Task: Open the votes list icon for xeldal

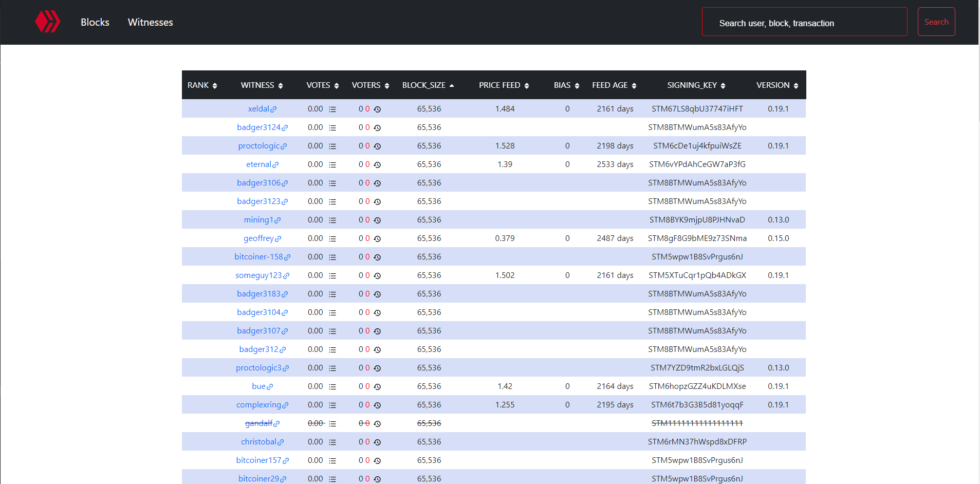Action: point(332,109)
